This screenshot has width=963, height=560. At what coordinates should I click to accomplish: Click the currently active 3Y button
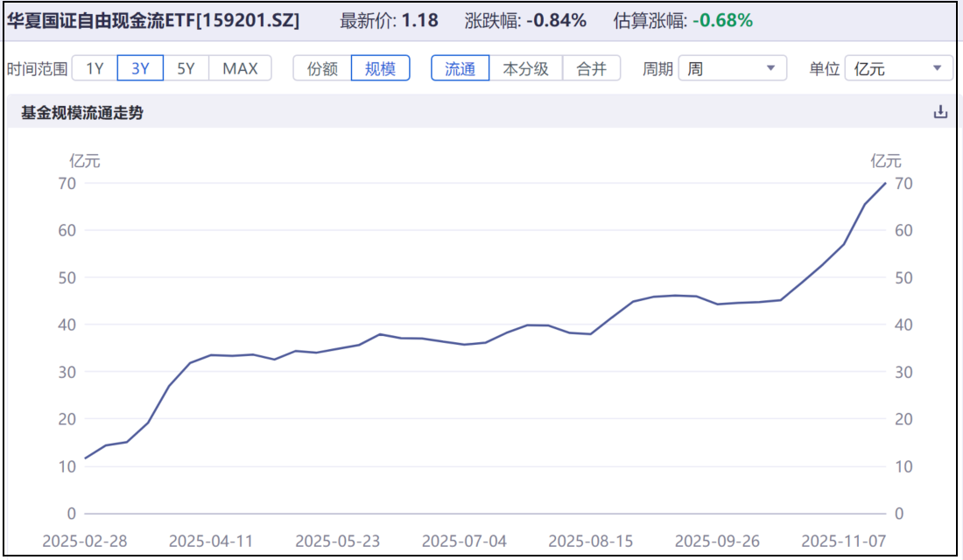pos(138,67)
